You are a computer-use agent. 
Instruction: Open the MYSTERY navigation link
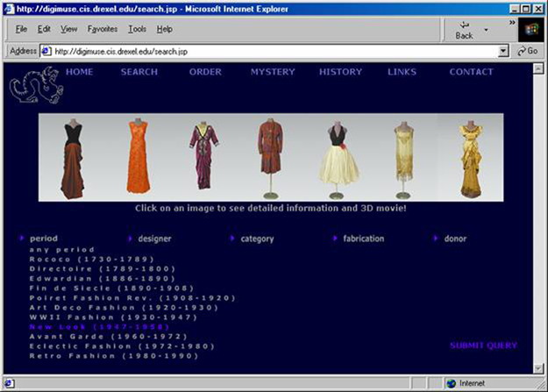[x=273, y=72]
